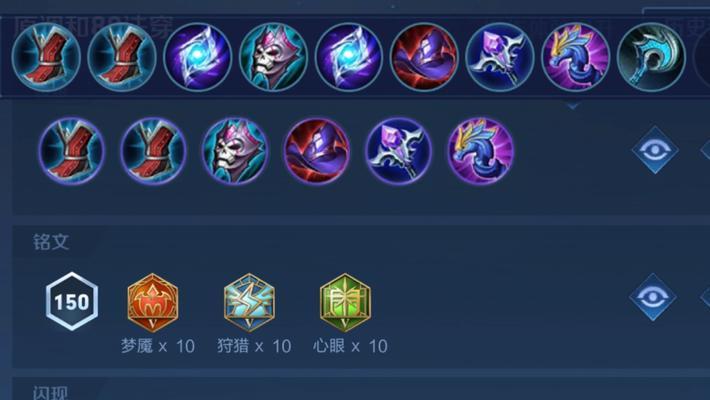Tap the cut-off diamond button beside rune eye
This screenshot has width=710, height=400.
(705, 298)
